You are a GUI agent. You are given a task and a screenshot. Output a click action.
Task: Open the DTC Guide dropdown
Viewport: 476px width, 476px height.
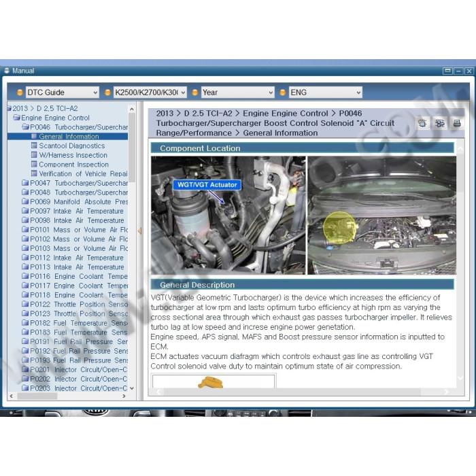pos(63,92)
